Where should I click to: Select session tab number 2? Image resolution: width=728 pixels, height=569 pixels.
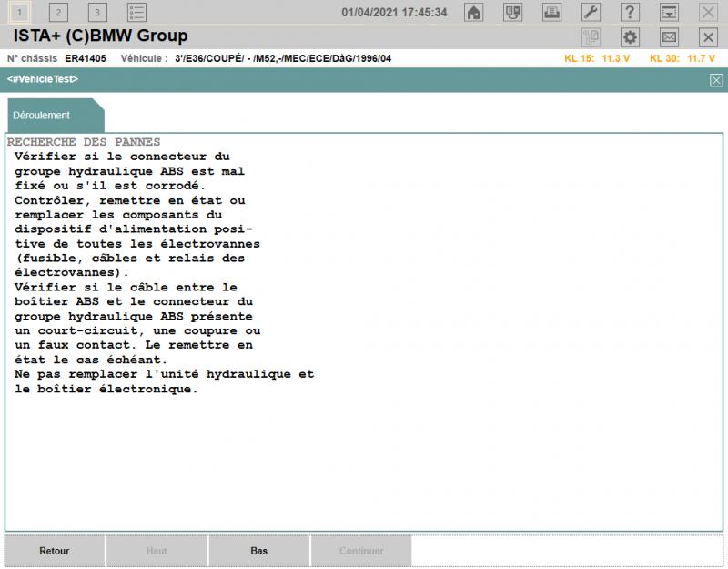click(58, 13)
